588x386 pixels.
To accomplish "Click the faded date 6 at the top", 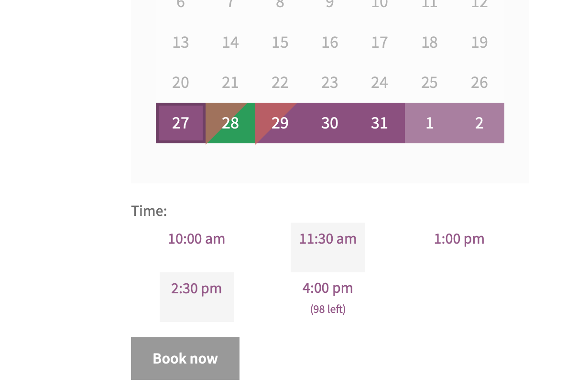I will point(181,4).
